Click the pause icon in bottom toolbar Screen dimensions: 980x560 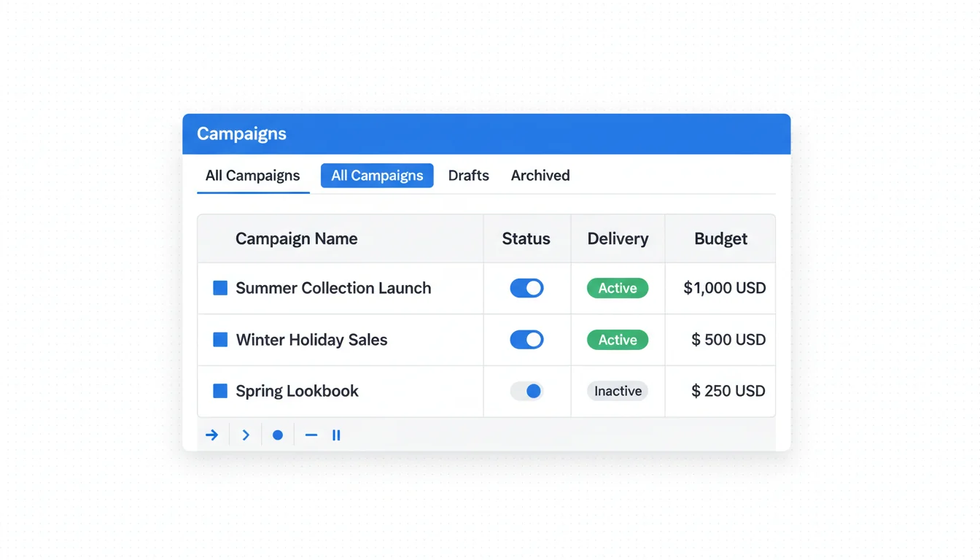coord(336,435)
